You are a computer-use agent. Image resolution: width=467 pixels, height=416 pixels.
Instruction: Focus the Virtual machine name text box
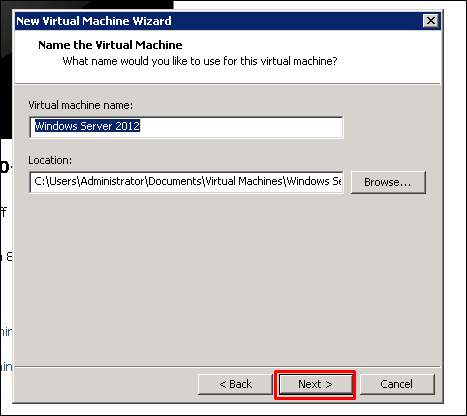[x=186, y=127]
